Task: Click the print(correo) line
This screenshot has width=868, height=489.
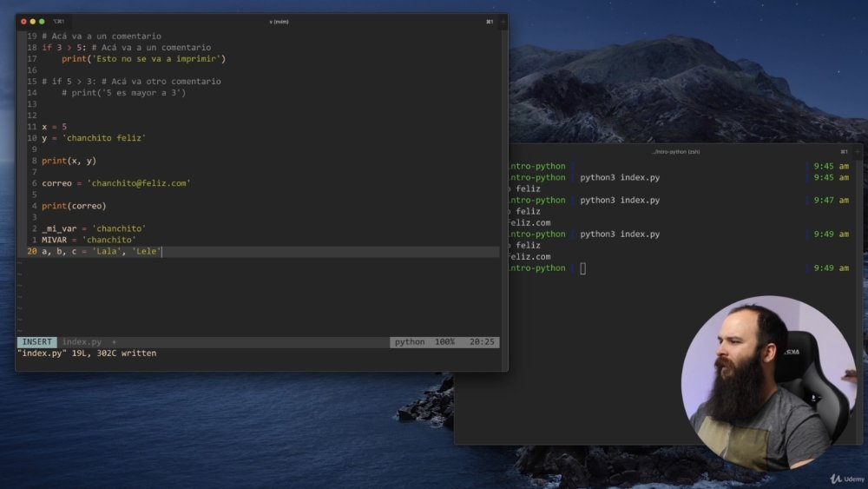Action: 74,206
